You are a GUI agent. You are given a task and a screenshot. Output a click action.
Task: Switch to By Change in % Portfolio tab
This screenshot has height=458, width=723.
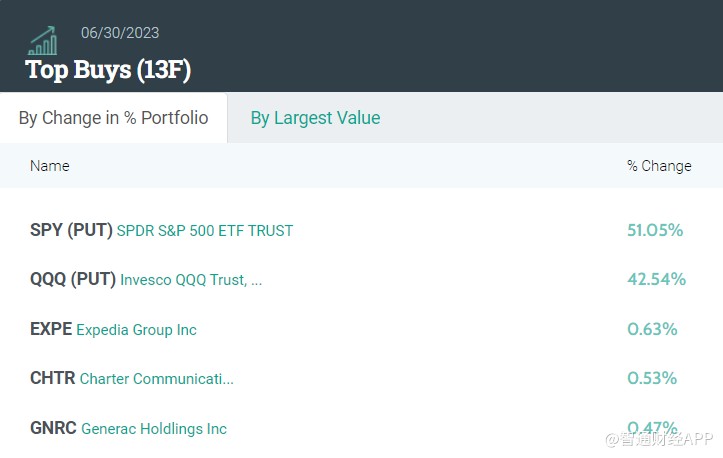(x=113, y=118)
